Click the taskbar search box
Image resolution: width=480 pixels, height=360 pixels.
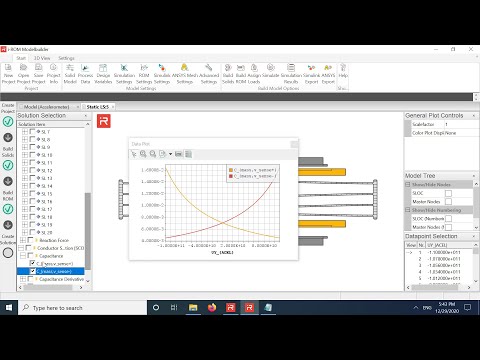pyautogui.click(x=83, y=308)
